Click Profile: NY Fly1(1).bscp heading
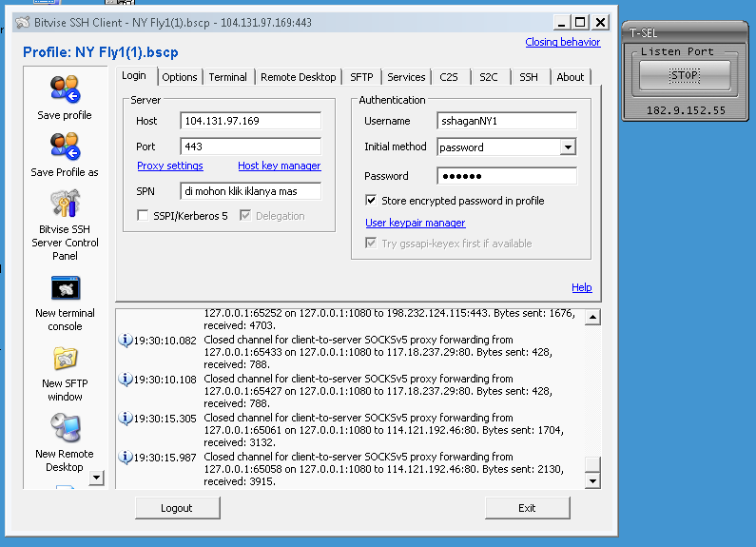The height and width of the screenshot is (547, 756). (x=101, y=52)
